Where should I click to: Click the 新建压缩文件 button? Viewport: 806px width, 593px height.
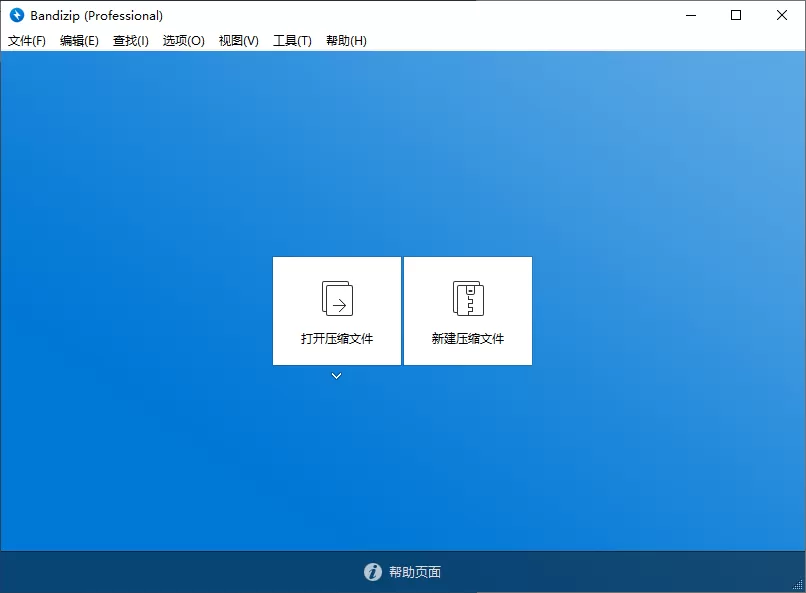(467, 311)
